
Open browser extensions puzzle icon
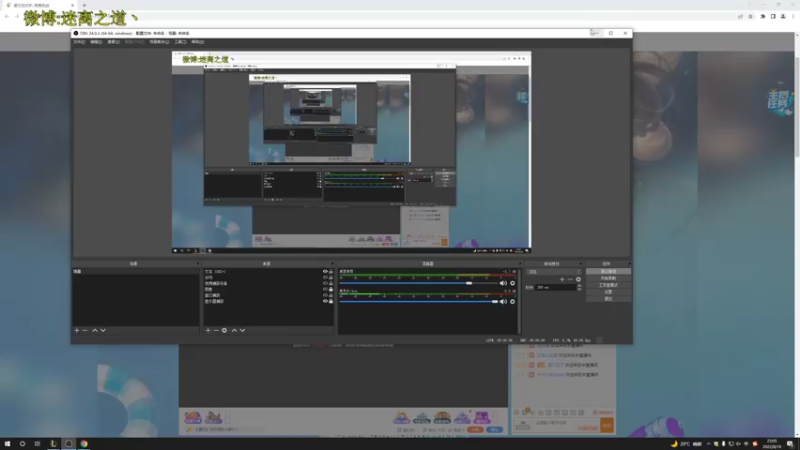tap(763, 16)
